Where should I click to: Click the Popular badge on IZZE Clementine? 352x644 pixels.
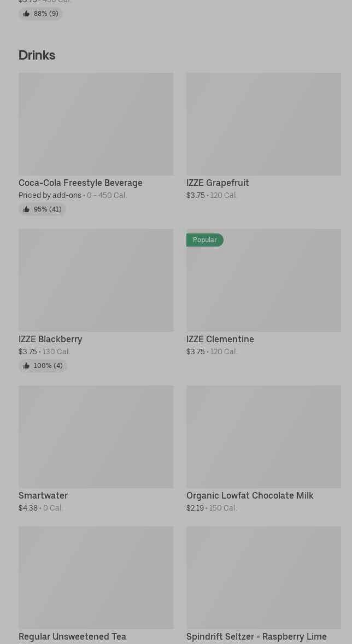(x=205, y=240)
